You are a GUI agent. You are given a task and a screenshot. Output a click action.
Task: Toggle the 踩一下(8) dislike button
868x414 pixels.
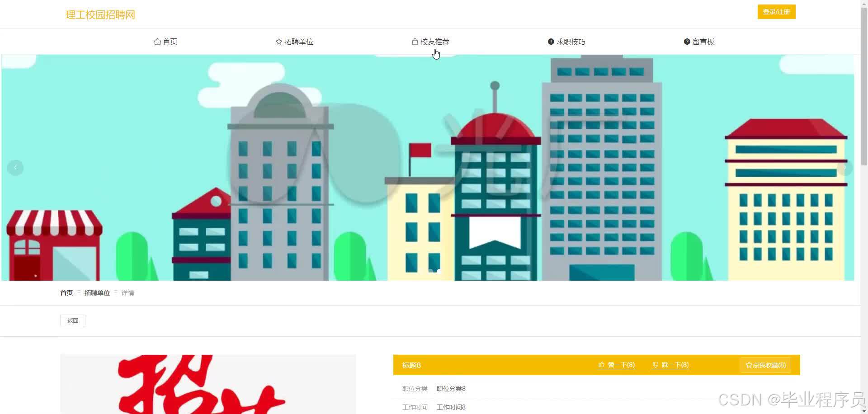click(670, 365)
